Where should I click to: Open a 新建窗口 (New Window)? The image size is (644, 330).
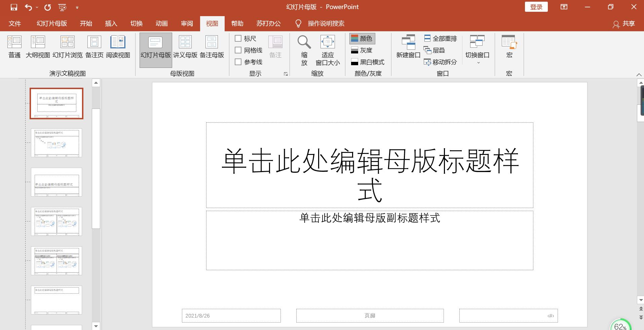[408, 47]
